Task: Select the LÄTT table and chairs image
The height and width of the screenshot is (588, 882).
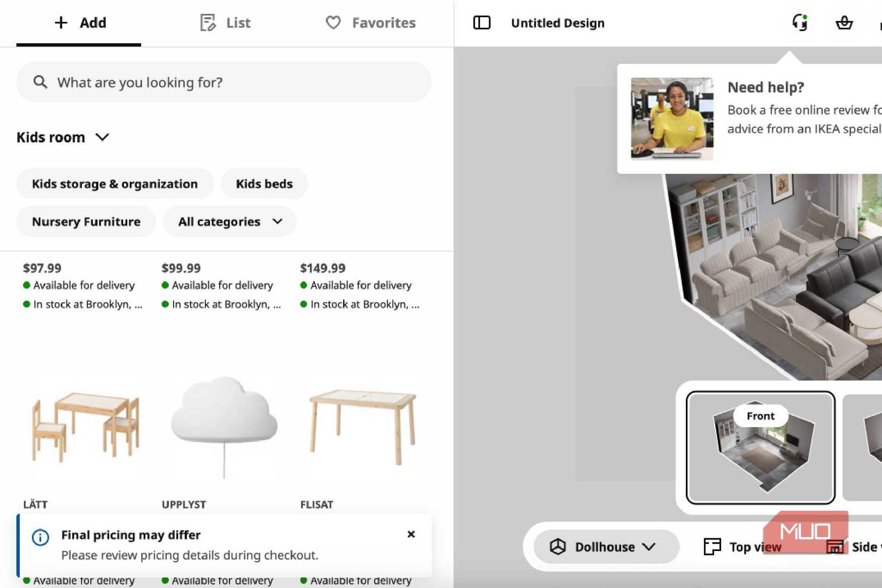Action: (x=86, y=426)
